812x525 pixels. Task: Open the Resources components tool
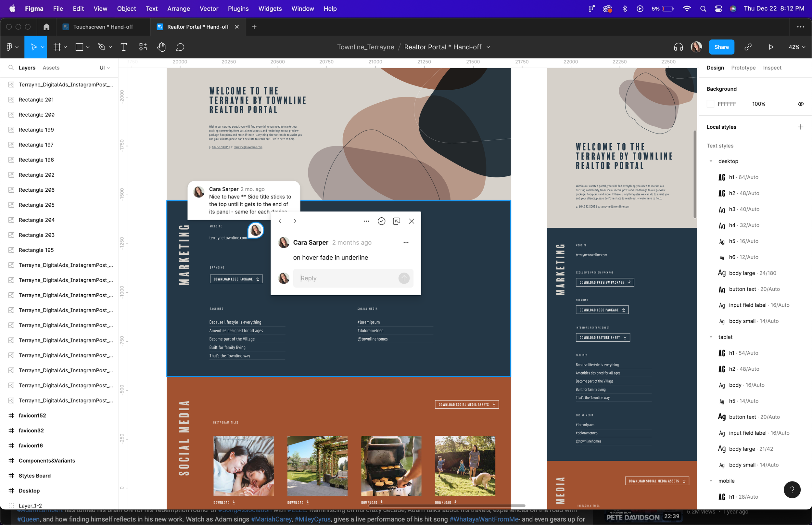[143, 47]
